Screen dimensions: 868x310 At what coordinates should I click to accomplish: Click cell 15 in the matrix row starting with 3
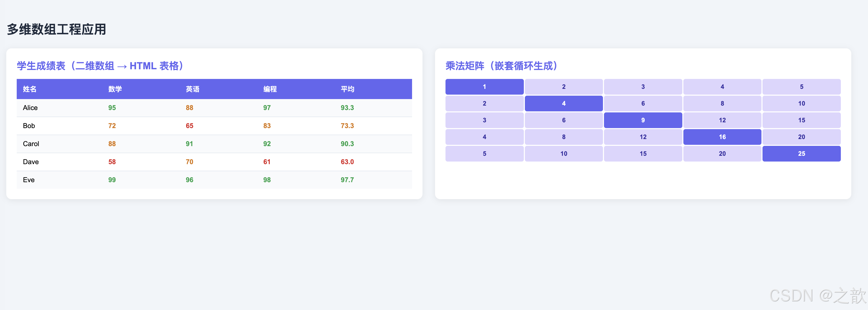(x=802, y=120)
